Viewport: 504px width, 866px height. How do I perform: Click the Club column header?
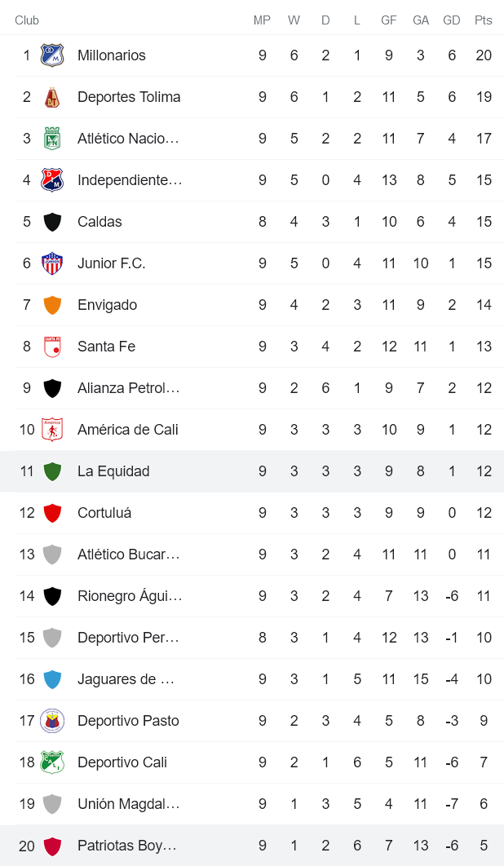(27, 20)
